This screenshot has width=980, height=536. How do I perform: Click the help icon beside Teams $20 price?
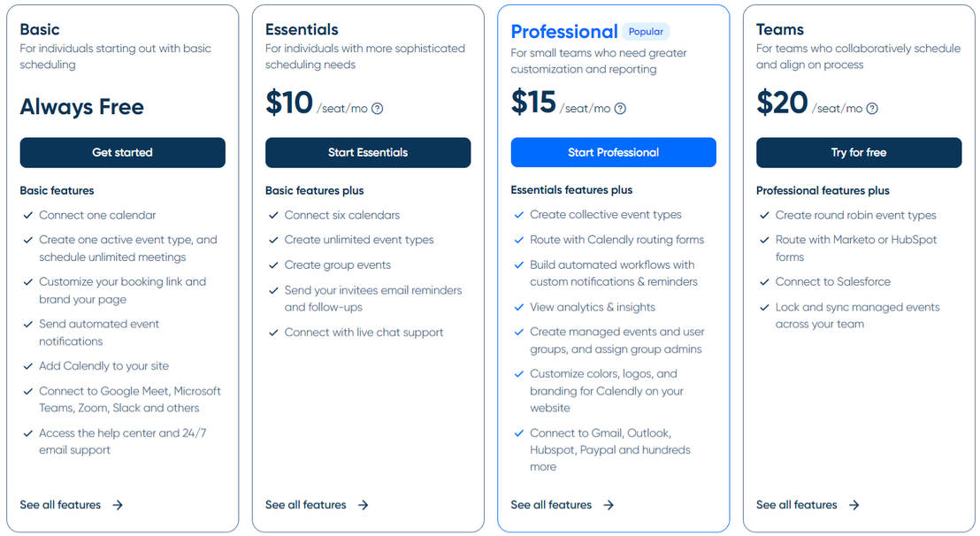[872, 109]
